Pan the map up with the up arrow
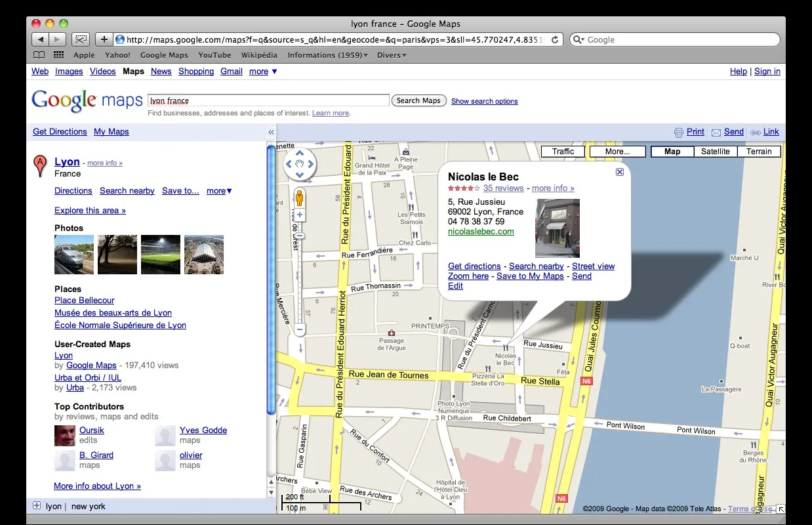 coord(300,153)
